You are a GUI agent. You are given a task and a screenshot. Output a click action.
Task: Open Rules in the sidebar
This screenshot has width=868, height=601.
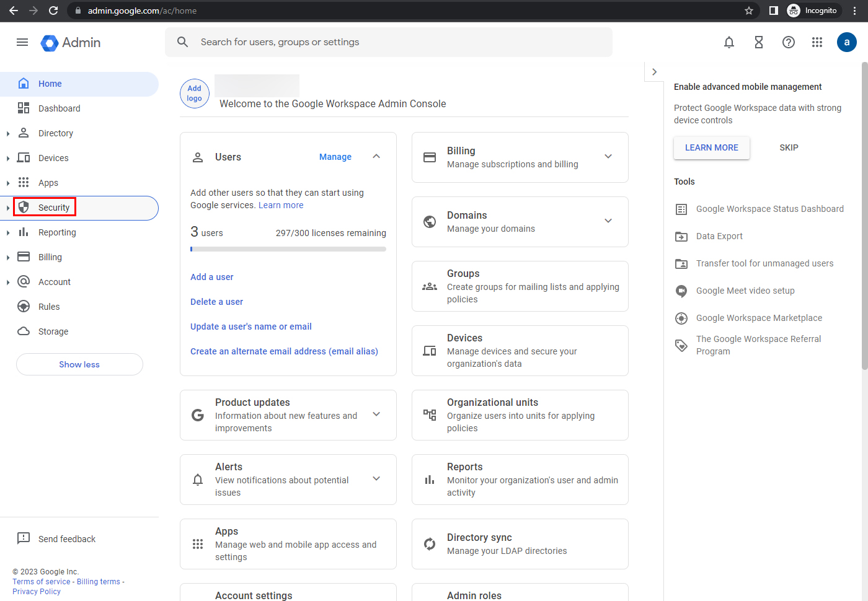click(x=79, y=307)
